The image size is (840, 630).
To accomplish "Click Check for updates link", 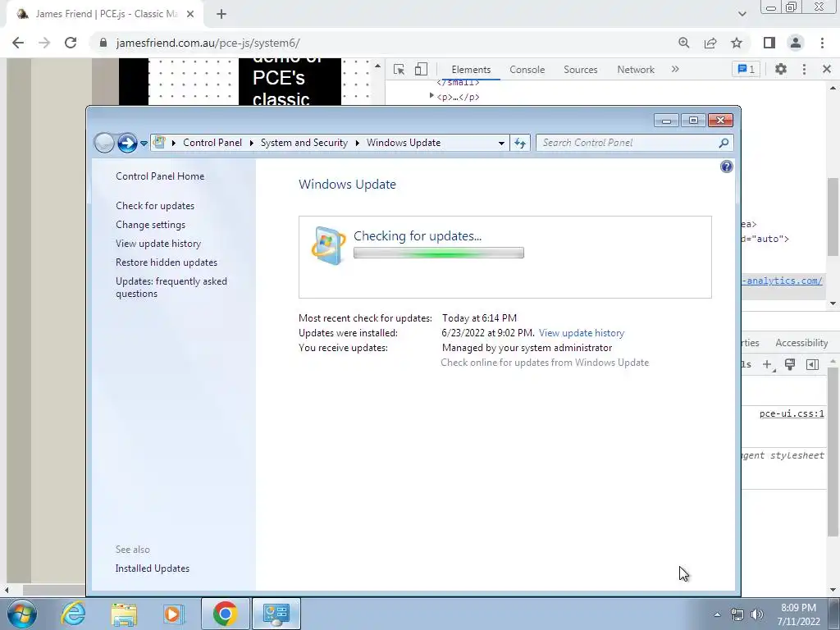I will (155, 206).
